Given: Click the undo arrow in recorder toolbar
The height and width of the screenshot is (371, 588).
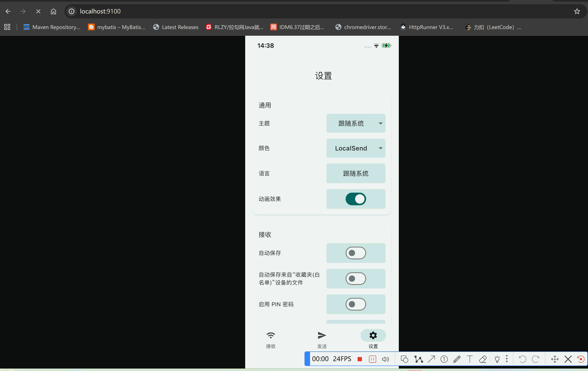Looking at the screenshot, I should (x=522, y=359).
